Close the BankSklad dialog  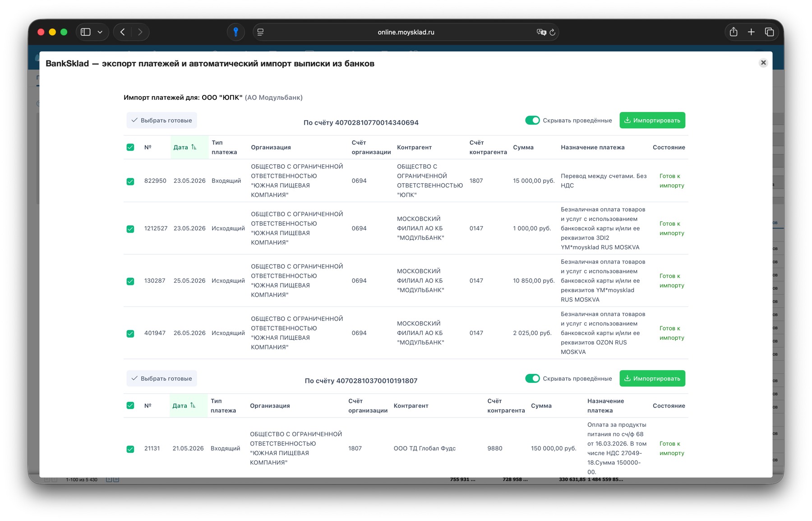(763, 63)
